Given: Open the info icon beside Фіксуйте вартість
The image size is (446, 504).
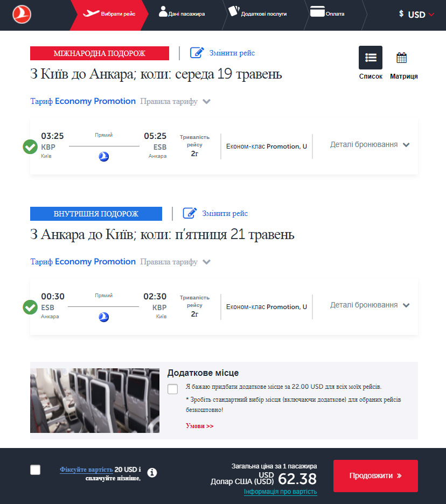Looking at the screenshot, I should [152, 473].
